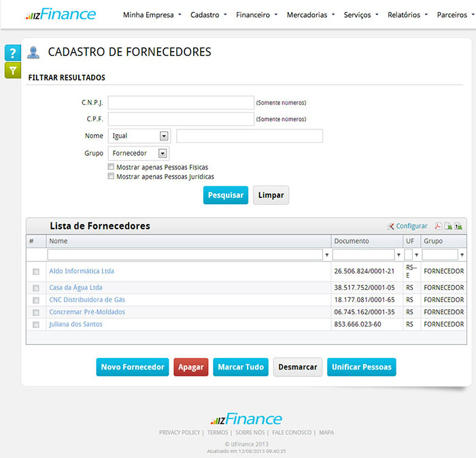Open the Cadastro menu
This screenshot has width=476, height=458.
tap(209, 15)
